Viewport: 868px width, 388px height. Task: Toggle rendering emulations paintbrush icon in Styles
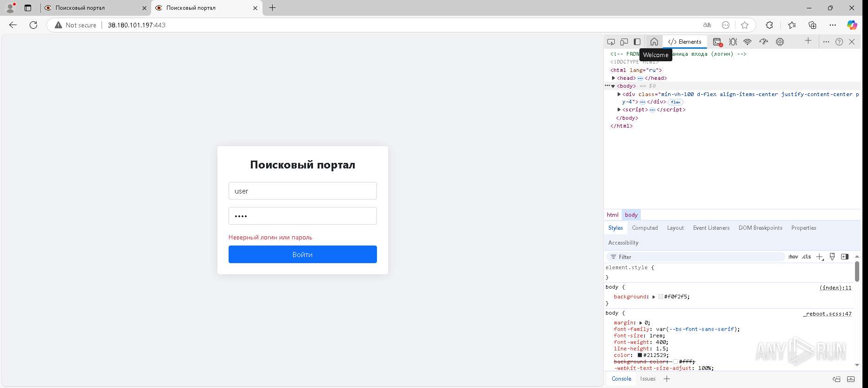[x=832, y=257]
